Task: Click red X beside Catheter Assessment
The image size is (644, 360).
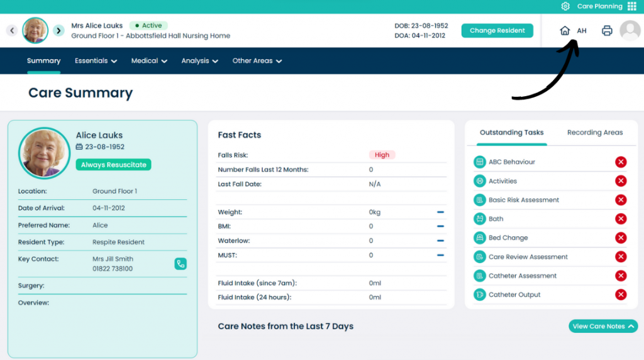Action: (621, 275)
